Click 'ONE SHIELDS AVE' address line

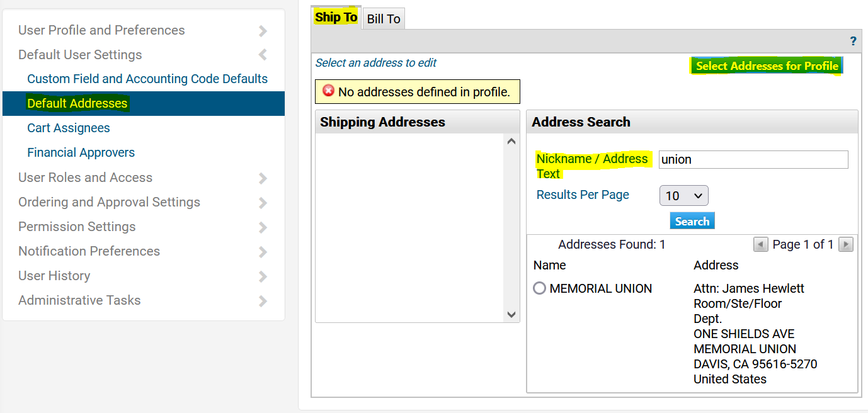coord(744,334)
